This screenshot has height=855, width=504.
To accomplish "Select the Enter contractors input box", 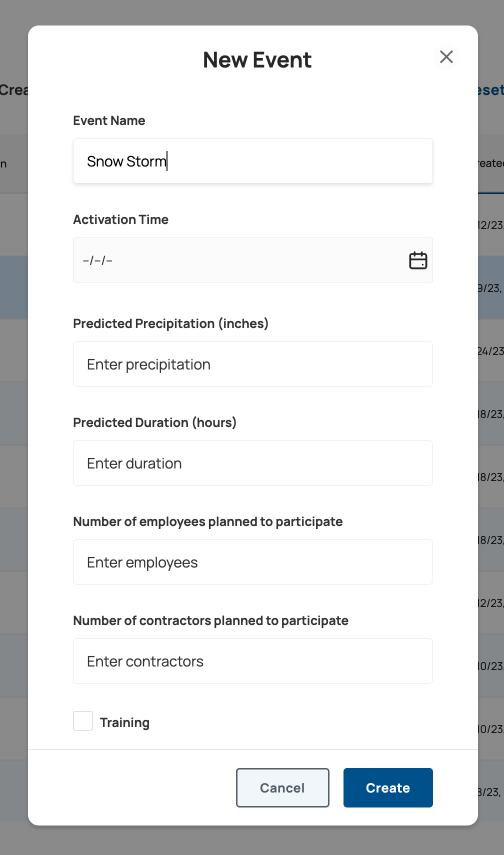I will 252,661.
